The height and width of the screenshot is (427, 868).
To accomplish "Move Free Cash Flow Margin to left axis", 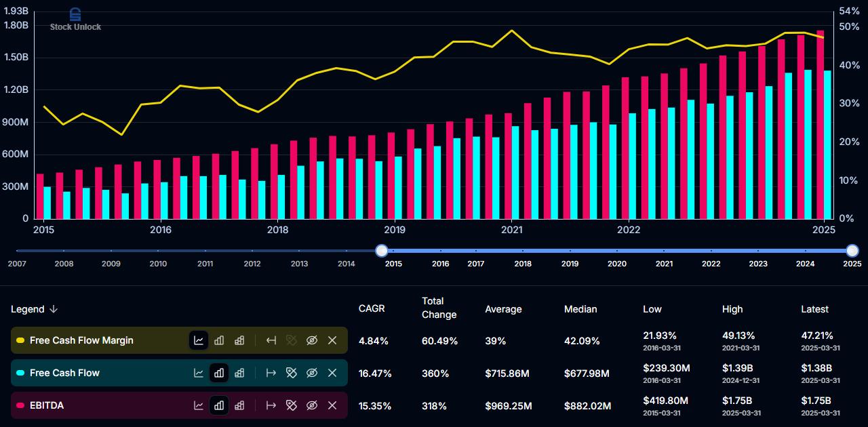I will (x=271, y=340).
